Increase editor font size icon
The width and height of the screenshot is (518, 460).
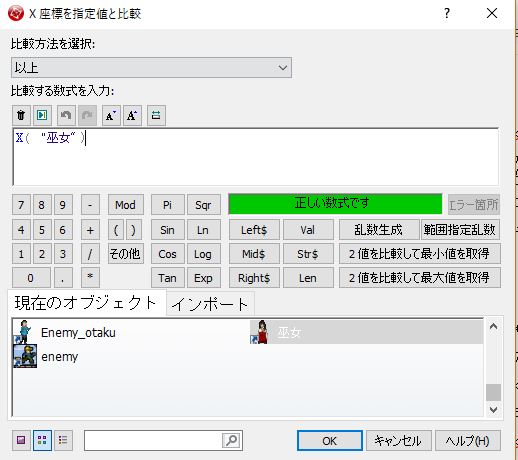pyautogui.click(x=132, y=115)
